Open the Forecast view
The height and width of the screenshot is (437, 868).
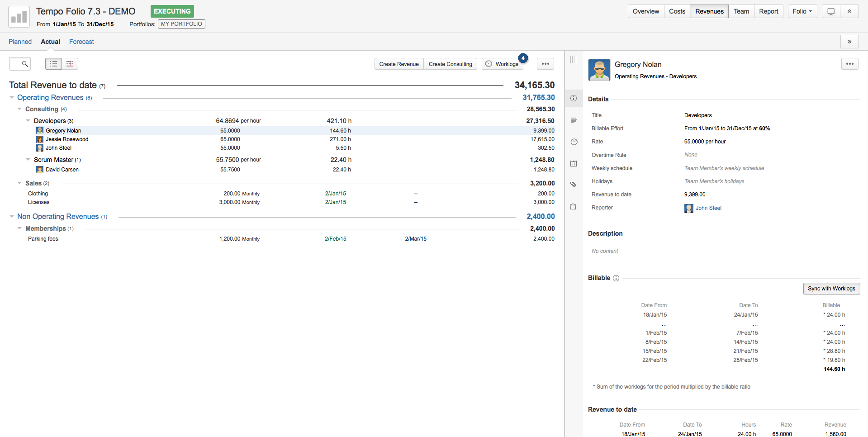(81, 42)
